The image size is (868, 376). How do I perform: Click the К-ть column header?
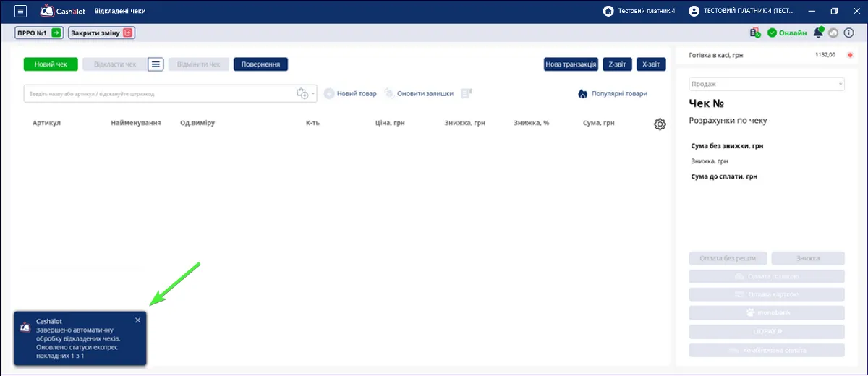[x=312, y=123]
